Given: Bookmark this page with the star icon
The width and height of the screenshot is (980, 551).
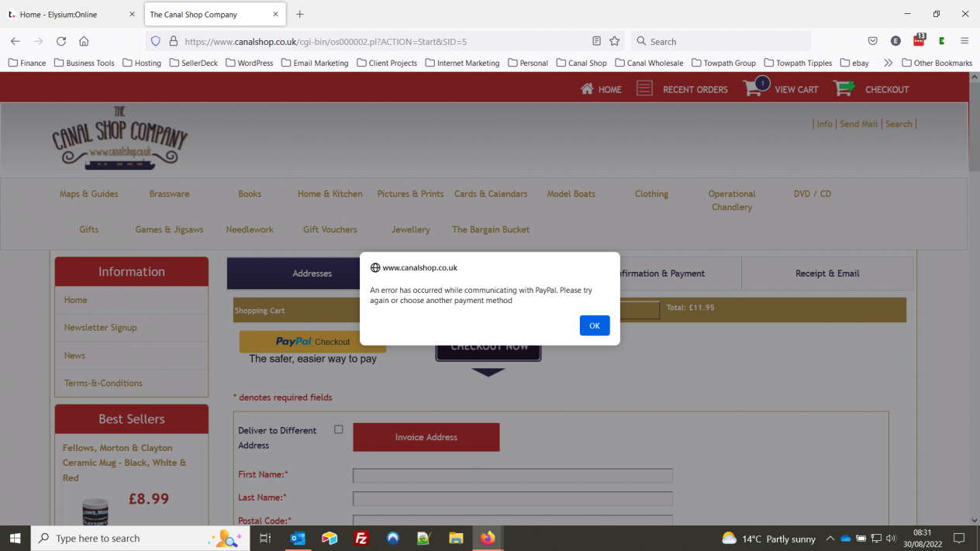Looking at the screenshot, I should [614, 41].
